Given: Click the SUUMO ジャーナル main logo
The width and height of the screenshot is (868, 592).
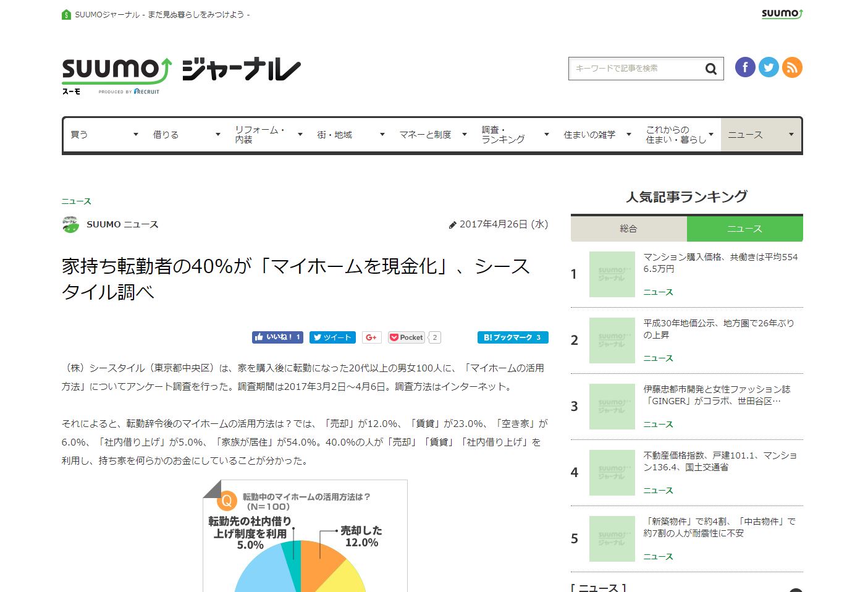Looking at the screenshot, I should pyautogui.click(x=181, y=75).
